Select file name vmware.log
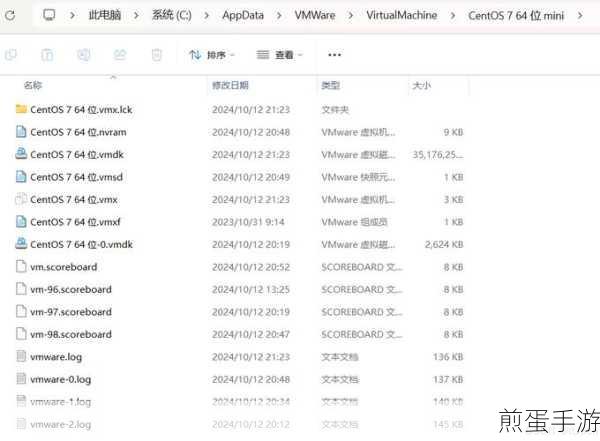The height and width of the screenshot is (441, 600). [56, 357]
